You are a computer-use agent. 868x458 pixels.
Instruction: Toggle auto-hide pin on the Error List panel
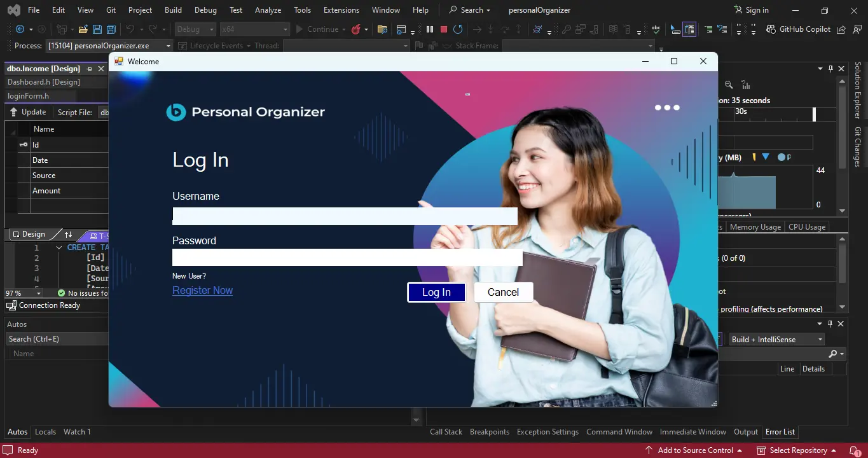[830, 323]
